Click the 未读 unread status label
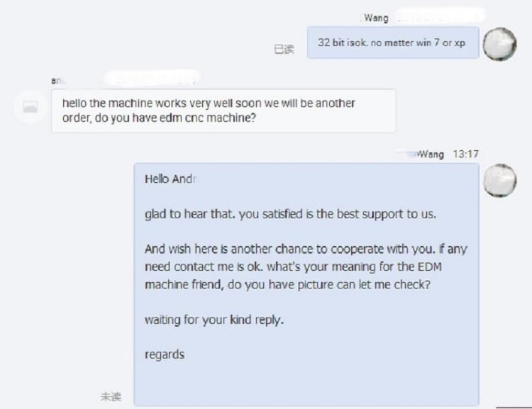This screenshot has width=532, height=409. [111, 396]
